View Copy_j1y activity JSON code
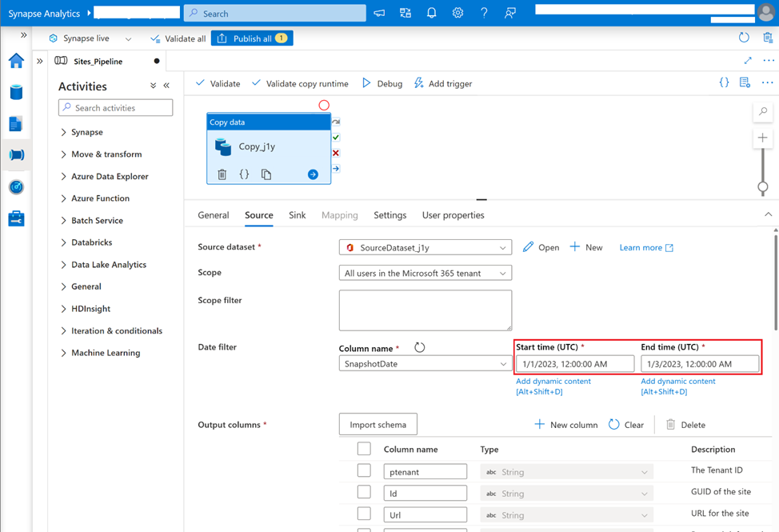The width and height of the screenshot is (779, 532). coord(244,174)
